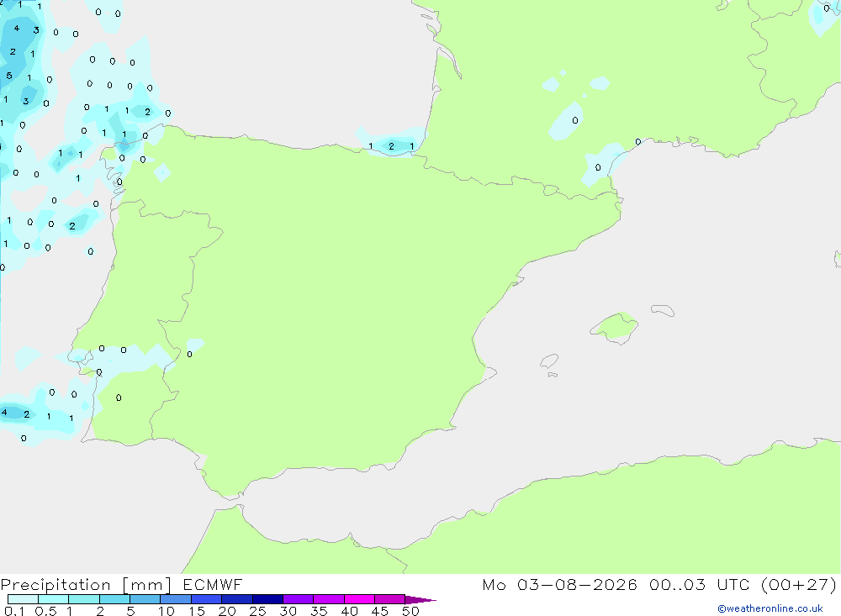Click the 40–45 mm magenta legend swatch
The height and width of the screenshot is (616, 841).
359,599
